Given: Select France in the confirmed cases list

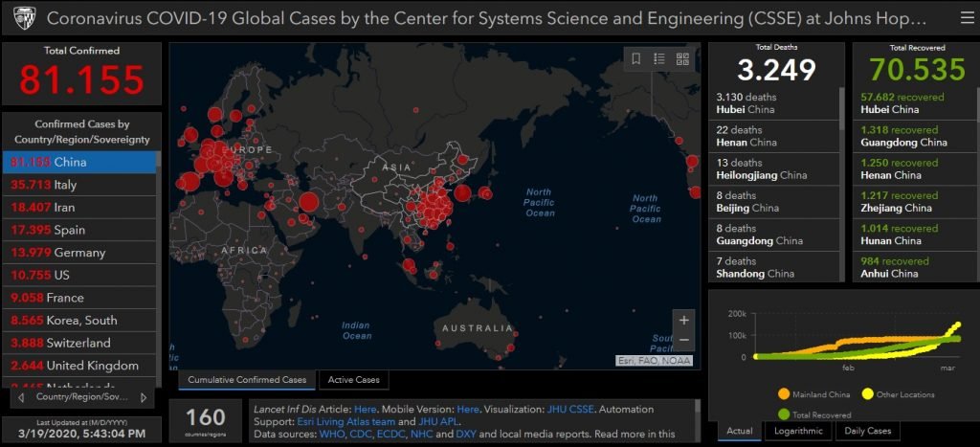Looking at the screenshot, I should pyautogui.click(x=79, y=298).
